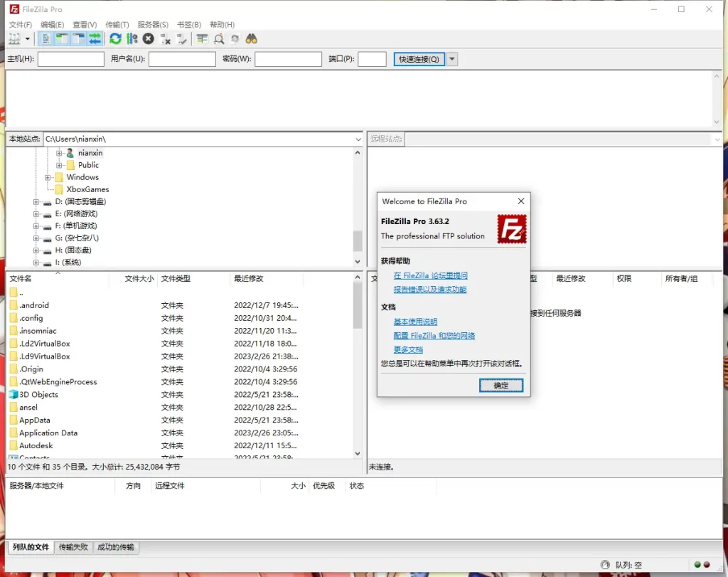728x577 pixels.
Task: Expand the Windows folder tree node
Action: point(48,177)
